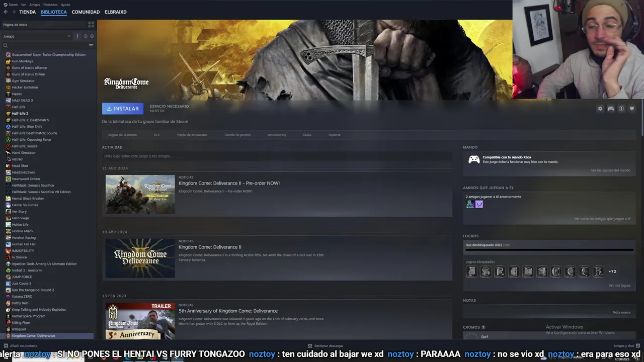Click Ver los ajustes del mando link
The height and width of the screenshot is (362, 644).
(x=610, y=170)
